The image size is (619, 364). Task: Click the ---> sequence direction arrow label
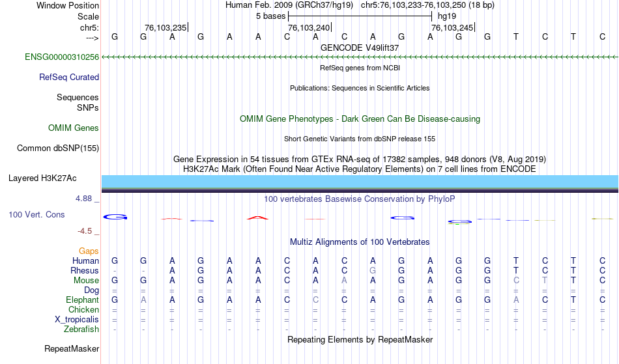tap(93, 38)
